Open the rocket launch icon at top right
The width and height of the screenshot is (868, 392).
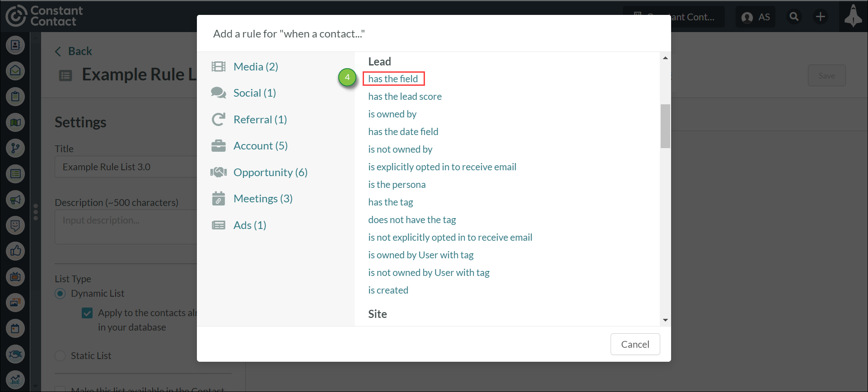click(853, 16)
